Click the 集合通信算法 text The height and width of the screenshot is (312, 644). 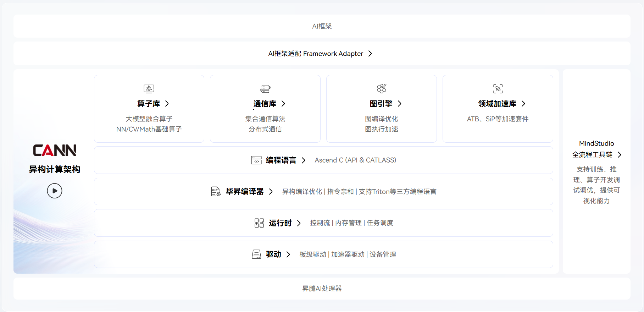point(265,119)
